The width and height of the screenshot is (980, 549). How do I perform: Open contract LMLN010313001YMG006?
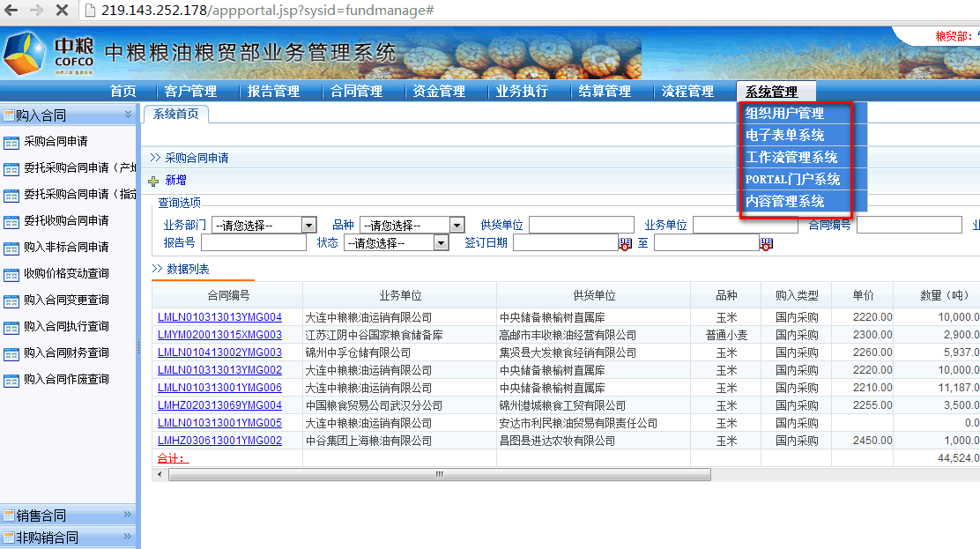(220, 388)
